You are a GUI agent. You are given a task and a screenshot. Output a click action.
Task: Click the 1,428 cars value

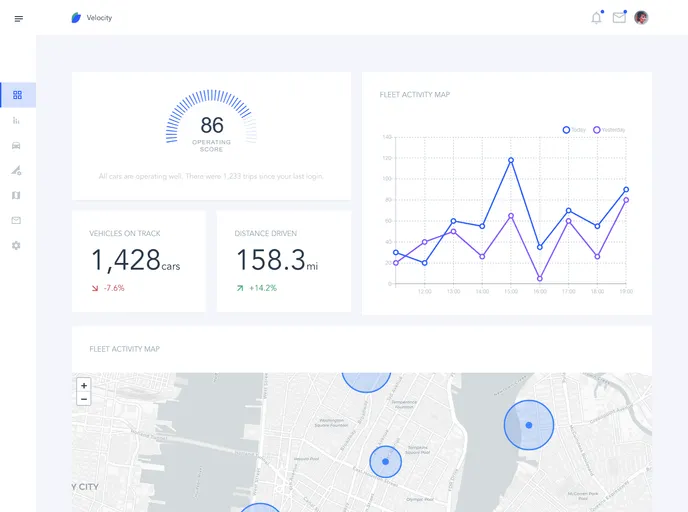click(x=135, y=260)
